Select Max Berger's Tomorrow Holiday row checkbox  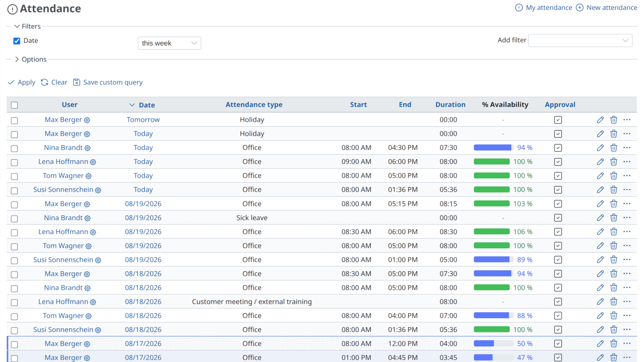point(14,120)
